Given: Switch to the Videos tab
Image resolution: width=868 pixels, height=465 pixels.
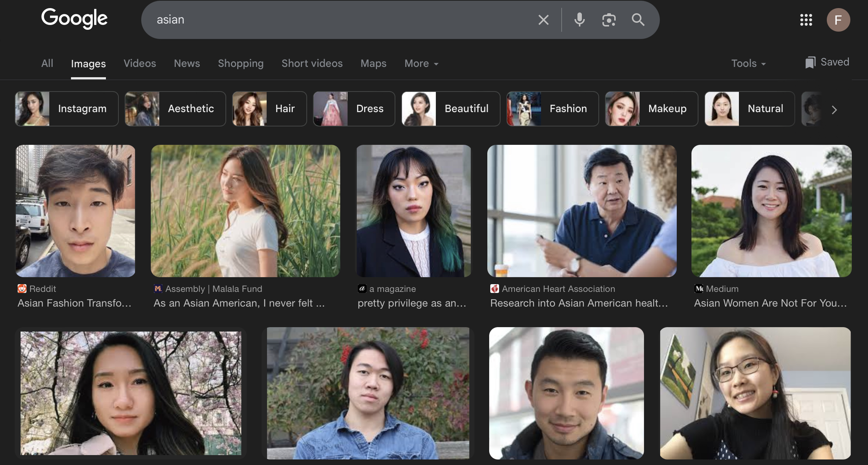Looking at the screenshot, I should point(140,63).
